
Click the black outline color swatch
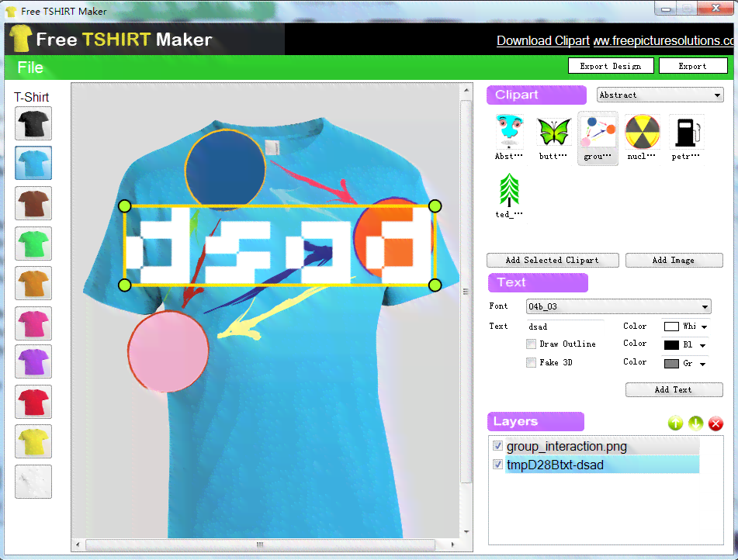tap(671, 345)
